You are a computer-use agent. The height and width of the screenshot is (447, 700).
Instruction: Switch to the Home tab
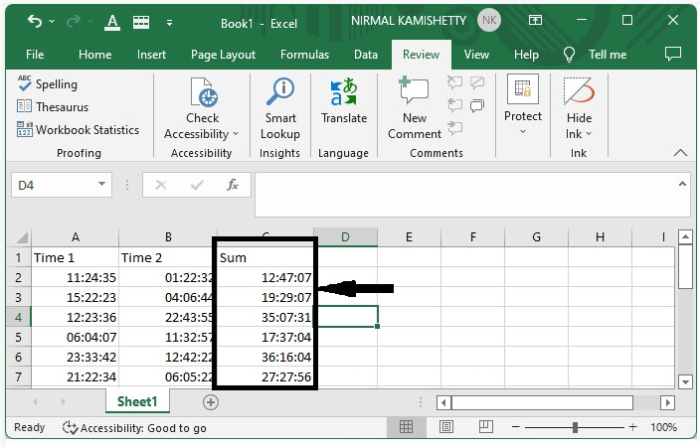95,54
